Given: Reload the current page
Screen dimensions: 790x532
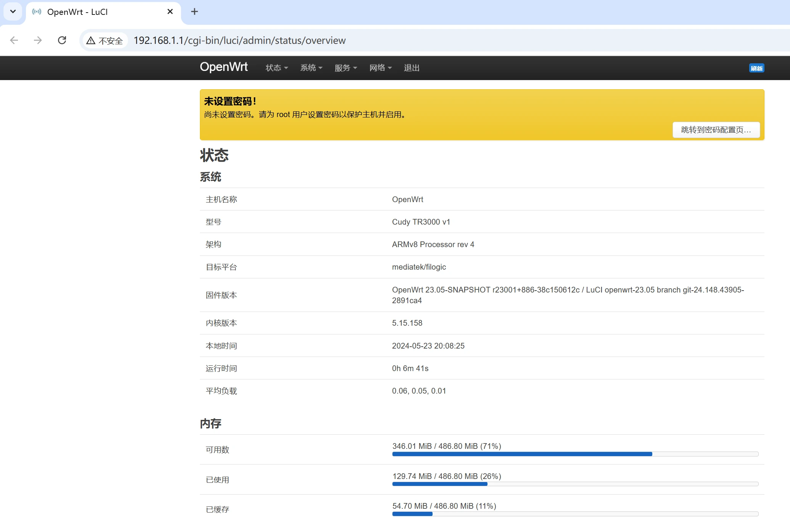Looking at the screenshot, I should [62, 40].
